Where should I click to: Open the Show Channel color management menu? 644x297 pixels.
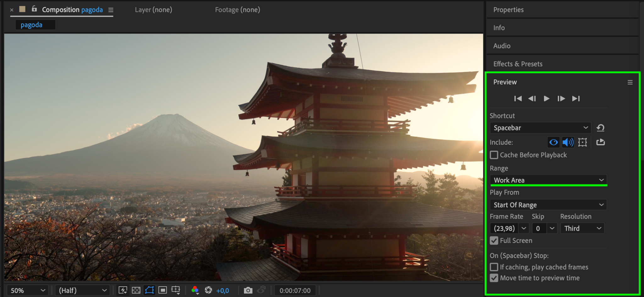(195, 290)
